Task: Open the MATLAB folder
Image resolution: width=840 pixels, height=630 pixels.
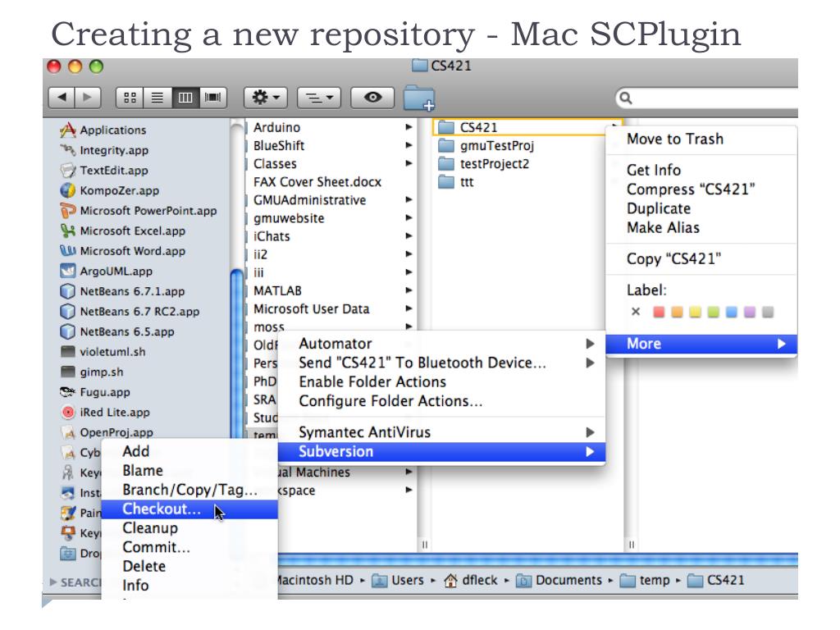Action: [277, 291]
